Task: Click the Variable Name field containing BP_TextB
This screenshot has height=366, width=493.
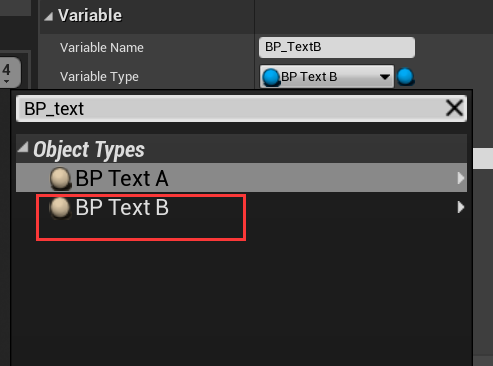Action: pos(337,47)
